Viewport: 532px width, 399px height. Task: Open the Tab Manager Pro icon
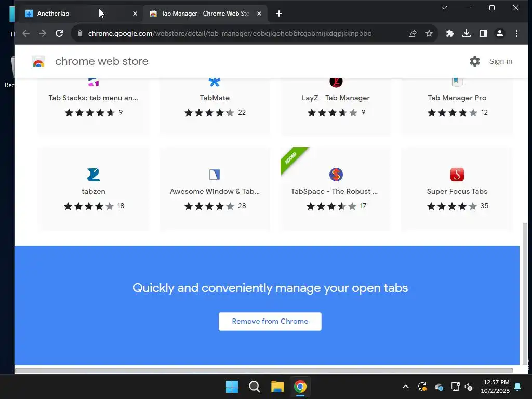click(x=457, y=82)
